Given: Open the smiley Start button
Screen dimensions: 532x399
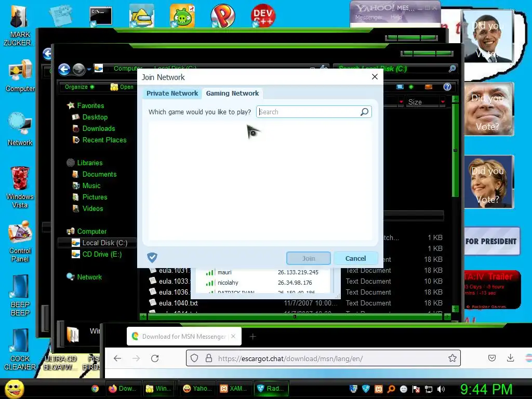Looking at the screenshot, I should pos(15,389).
